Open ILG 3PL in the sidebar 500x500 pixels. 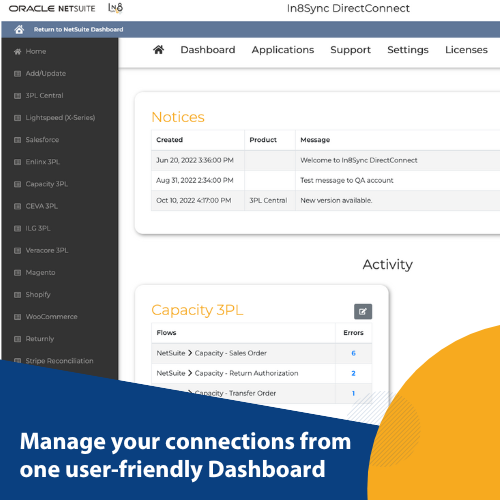point(38,228)
